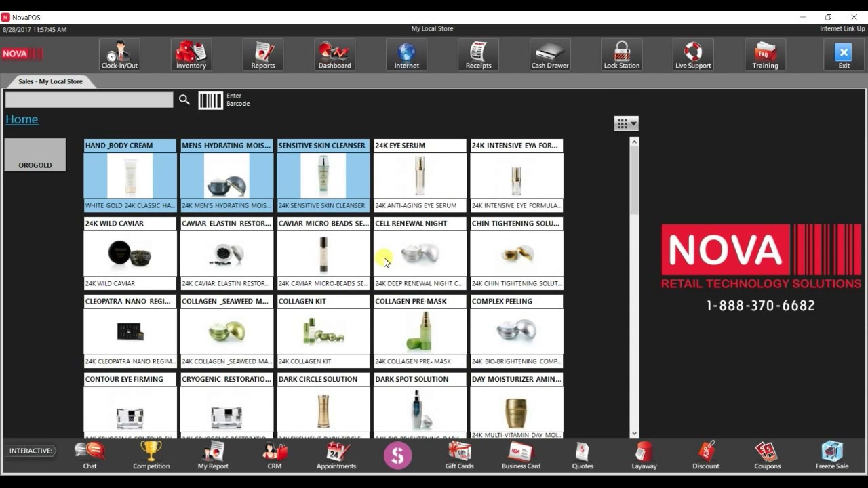
Task: Click the Lock Station icon
Action: 622,54
